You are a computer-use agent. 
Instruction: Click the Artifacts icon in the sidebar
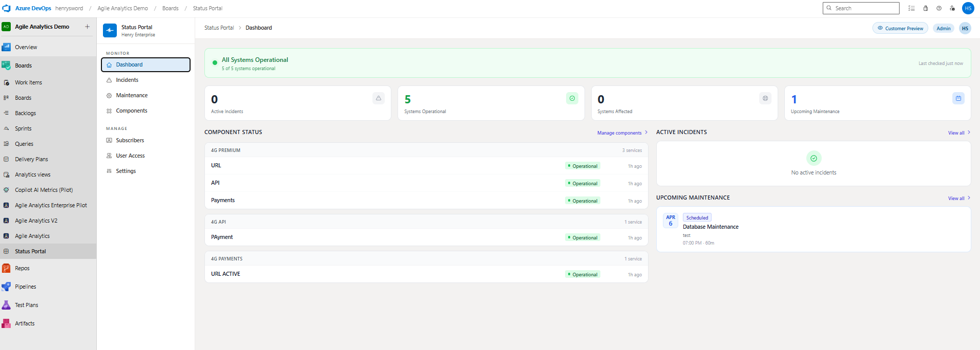6,323
